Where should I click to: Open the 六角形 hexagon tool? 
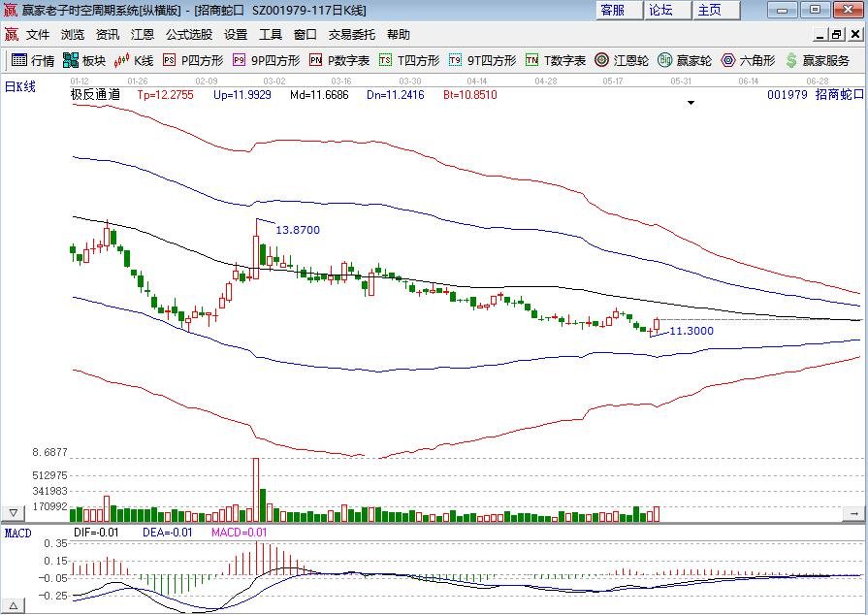pos(748,60)
